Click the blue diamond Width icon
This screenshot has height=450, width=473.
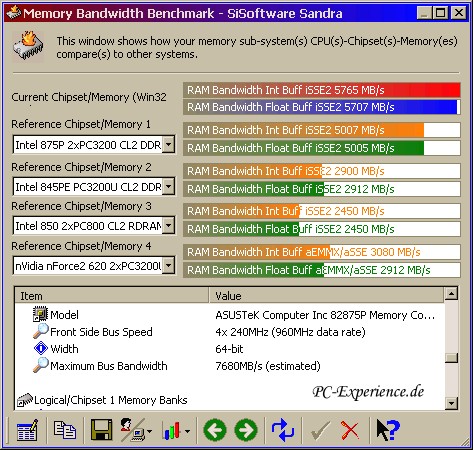click(x=41, y=348)
